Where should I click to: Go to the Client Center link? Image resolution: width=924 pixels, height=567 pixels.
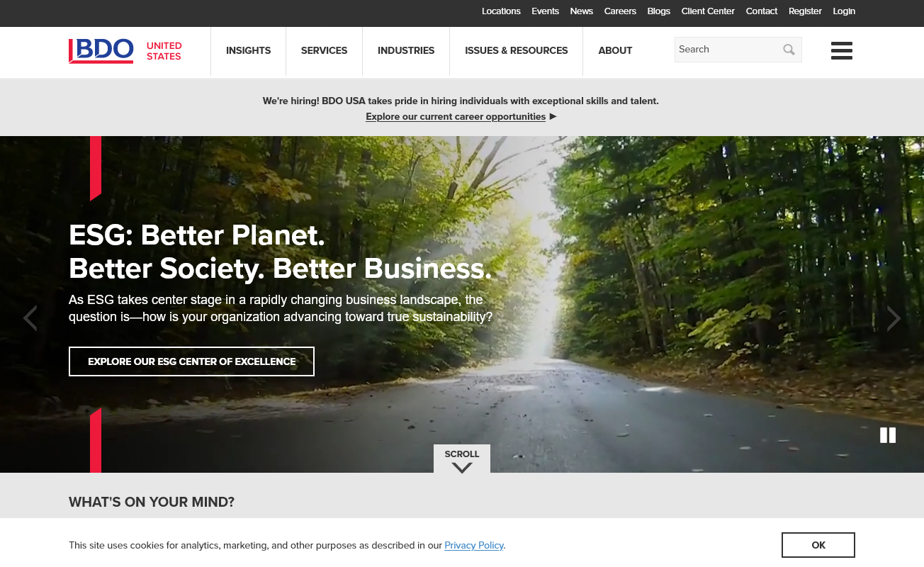point(708,11)
